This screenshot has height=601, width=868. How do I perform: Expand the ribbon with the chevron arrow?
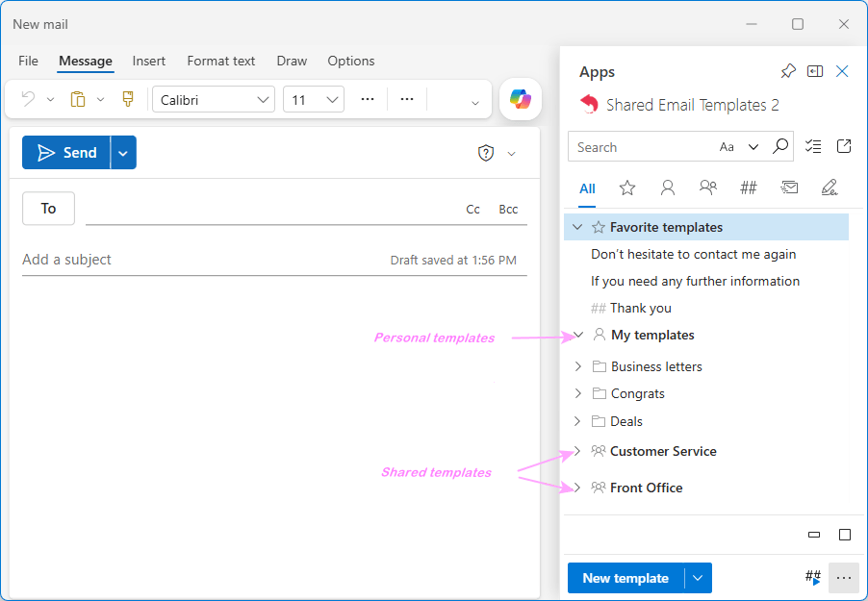click(475, 103)
